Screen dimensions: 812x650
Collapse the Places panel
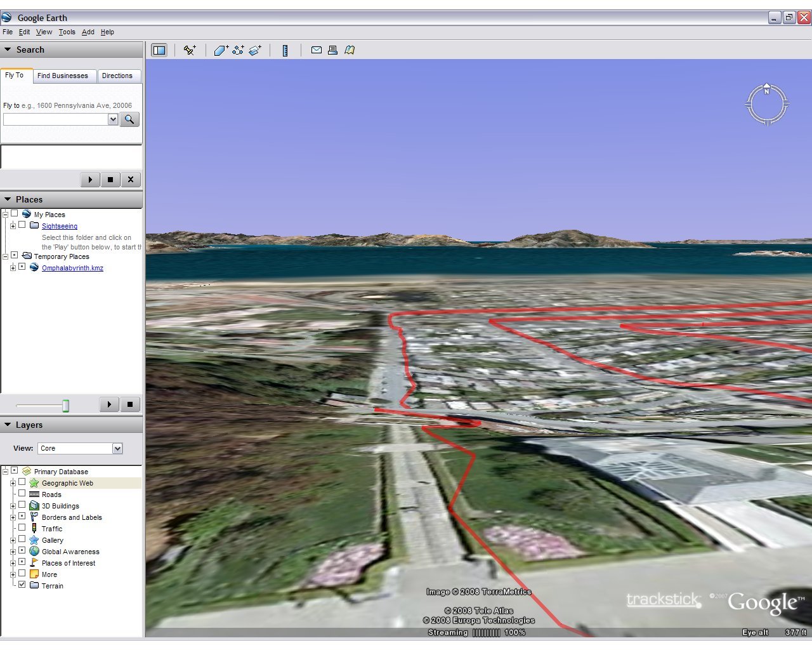click(8, 199)
